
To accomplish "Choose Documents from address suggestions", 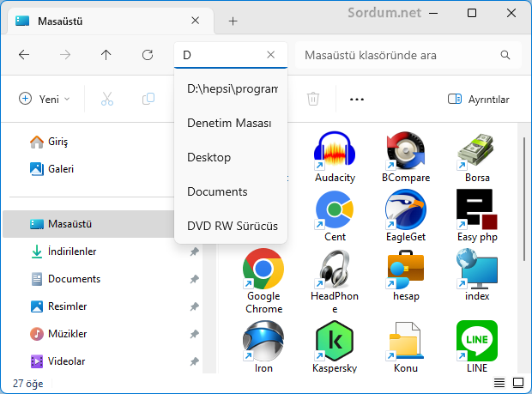I will (x=231, y=191).
